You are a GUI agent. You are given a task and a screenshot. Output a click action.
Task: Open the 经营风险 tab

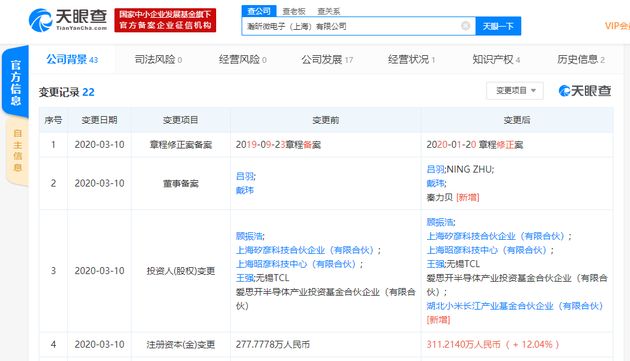[242, 59]
